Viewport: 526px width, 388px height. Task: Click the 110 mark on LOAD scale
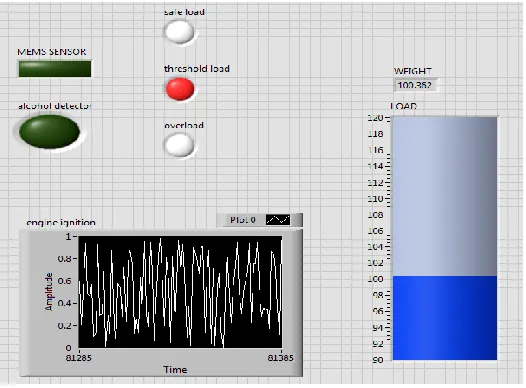[x=375, y=199]
